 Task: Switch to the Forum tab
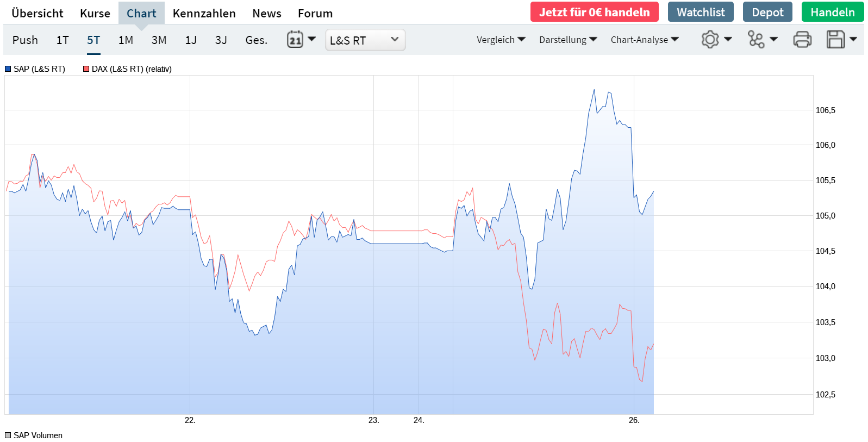coord(315,13)
